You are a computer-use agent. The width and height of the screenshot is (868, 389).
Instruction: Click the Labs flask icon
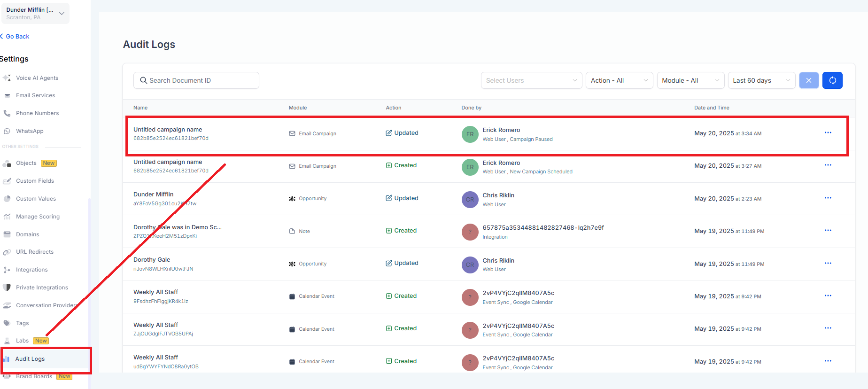(7, 341)
